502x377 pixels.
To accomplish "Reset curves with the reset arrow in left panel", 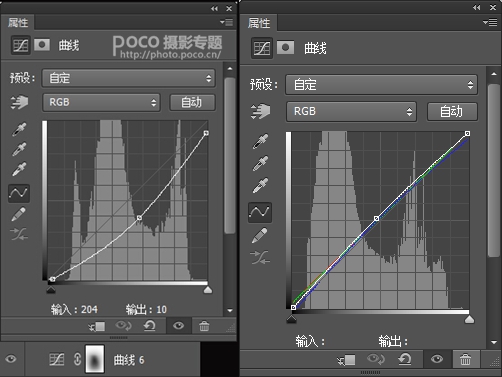I will 150,326.
